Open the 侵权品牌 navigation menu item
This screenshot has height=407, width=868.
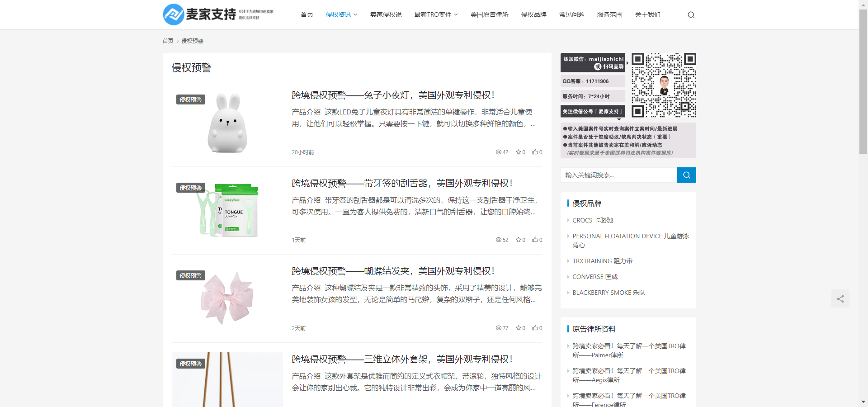533,14
